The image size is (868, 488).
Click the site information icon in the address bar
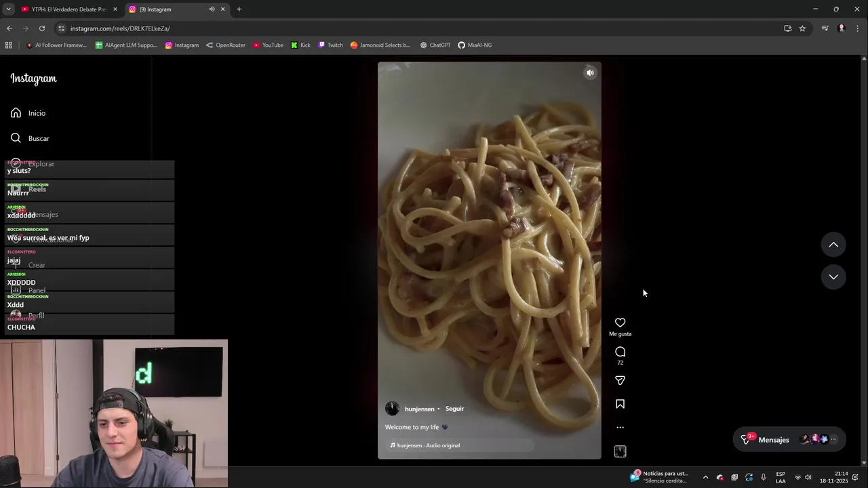61,28
